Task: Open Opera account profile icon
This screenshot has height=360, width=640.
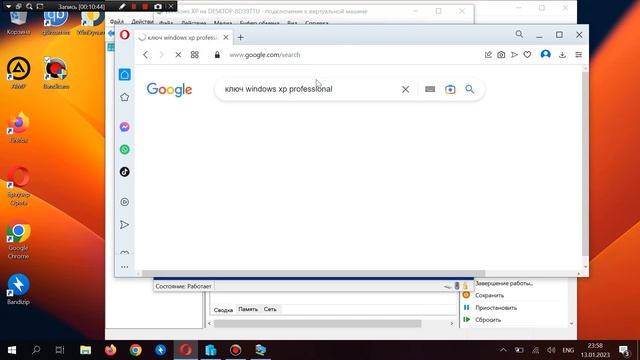Action: click(x=545, y=55)
